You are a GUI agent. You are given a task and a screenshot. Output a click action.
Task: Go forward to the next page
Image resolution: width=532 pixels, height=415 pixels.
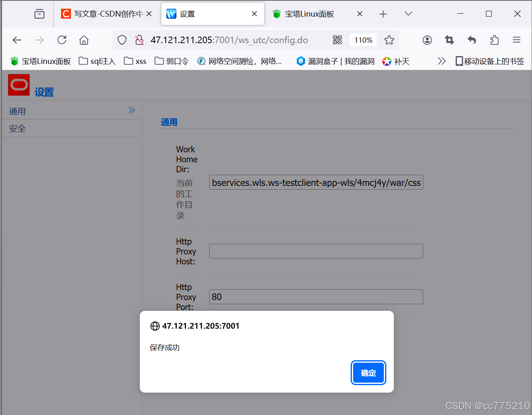(x=39, y=40)
